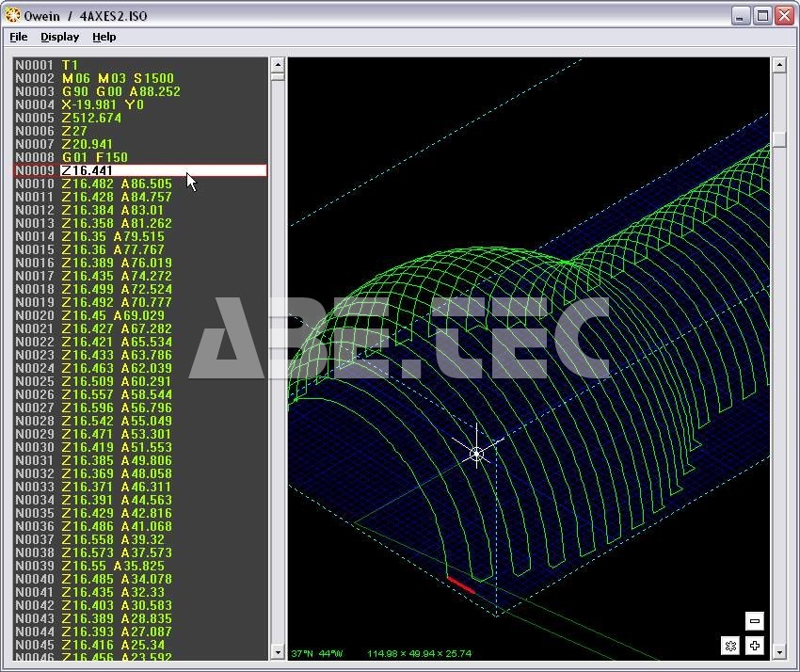
Task: Select line N0032 Z16.369 A48.058
Action: click(x=140, y=473)
